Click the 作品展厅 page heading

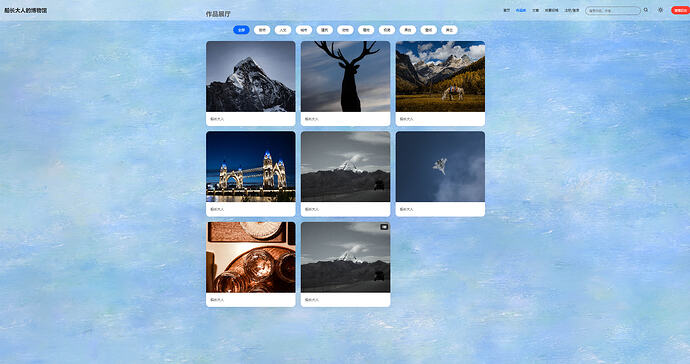click(218, 14)
